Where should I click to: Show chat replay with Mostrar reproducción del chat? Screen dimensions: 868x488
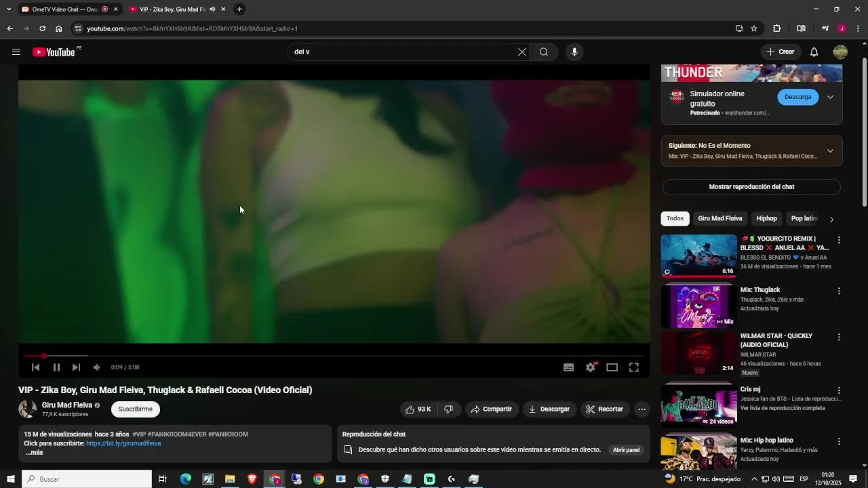[x=751, y=187]
